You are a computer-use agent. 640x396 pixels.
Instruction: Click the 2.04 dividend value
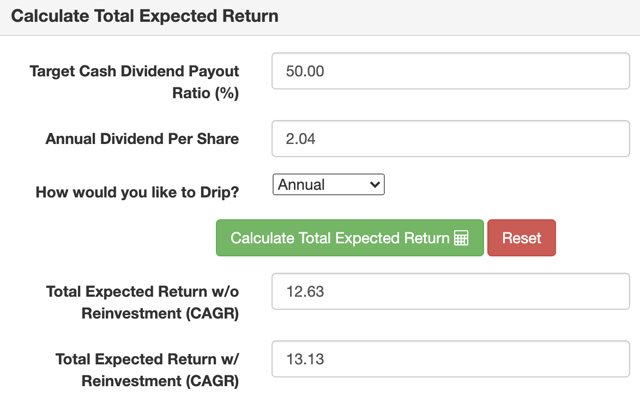coord(300,139)
